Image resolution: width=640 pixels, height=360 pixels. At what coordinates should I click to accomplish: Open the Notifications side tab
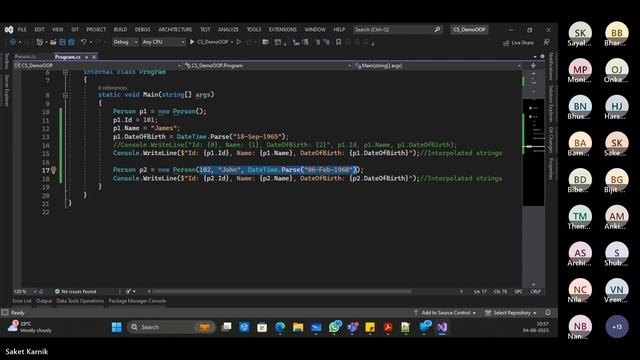click(x=551, y=66)
